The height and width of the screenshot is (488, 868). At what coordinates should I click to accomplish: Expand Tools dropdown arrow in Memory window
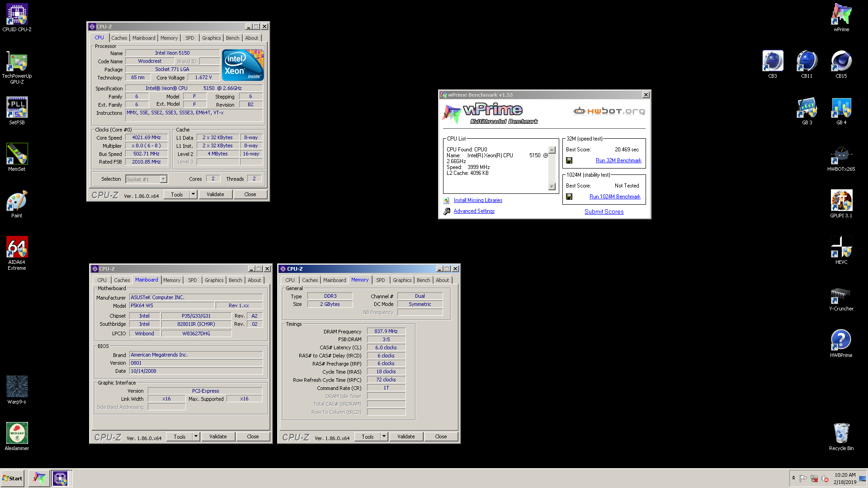[384, 436]
